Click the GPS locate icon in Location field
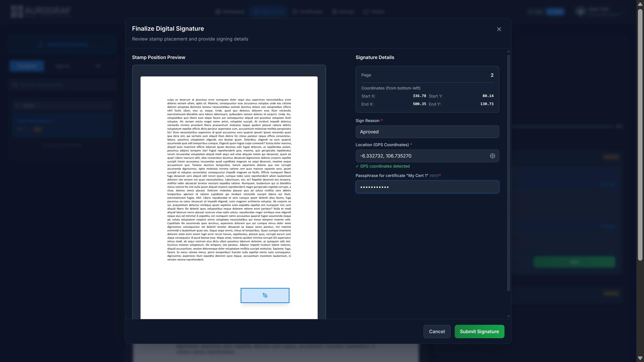Screen dimensions: 644x362 492,156
